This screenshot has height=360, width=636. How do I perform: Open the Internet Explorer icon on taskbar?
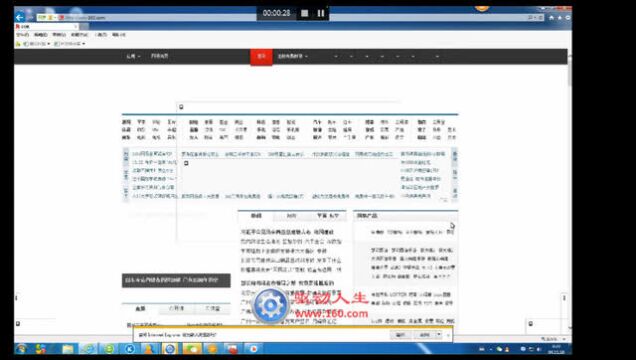tap(88, 349)
